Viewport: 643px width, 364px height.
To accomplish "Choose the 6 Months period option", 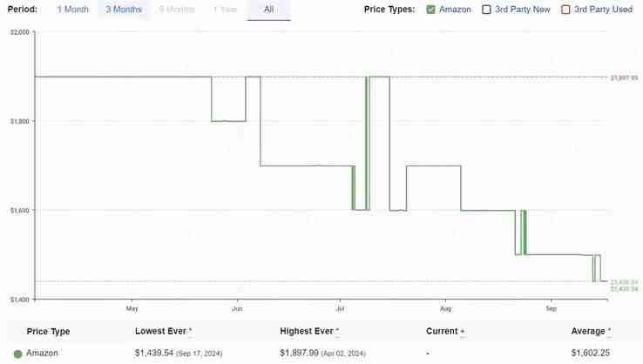I will 177,10.
